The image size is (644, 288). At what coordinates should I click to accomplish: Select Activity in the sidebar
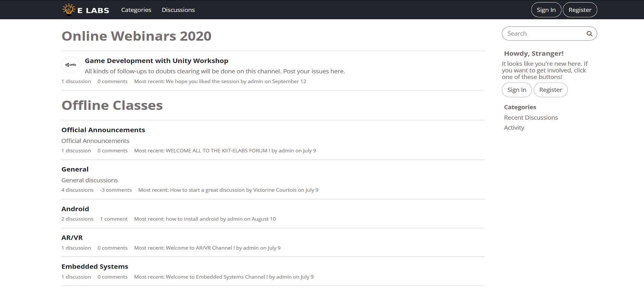click(514, 128)
